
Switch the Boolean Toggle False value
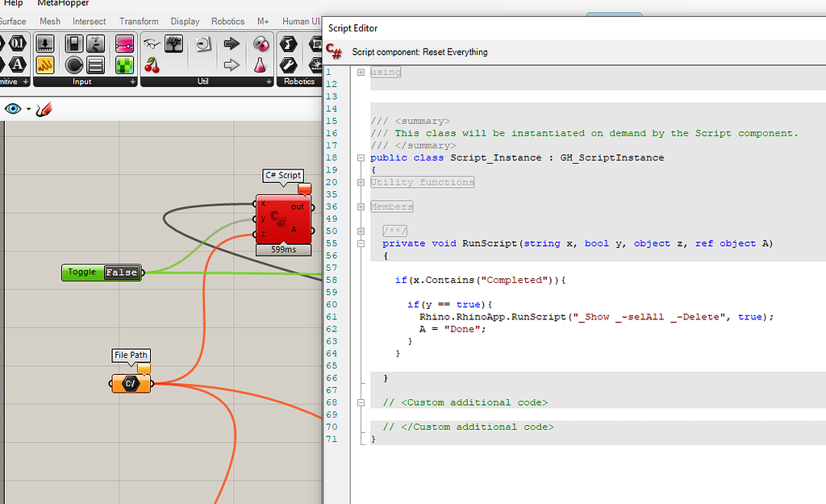point(122,273)
